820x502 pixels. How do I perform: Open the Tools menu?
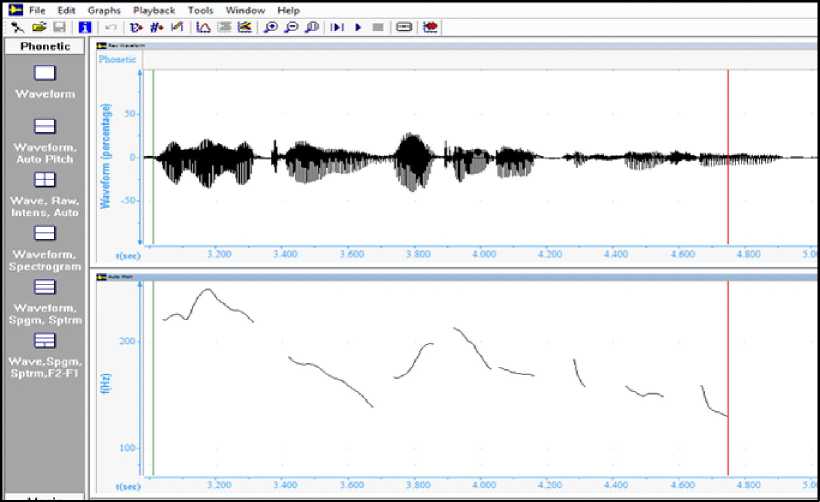(200, 10)
